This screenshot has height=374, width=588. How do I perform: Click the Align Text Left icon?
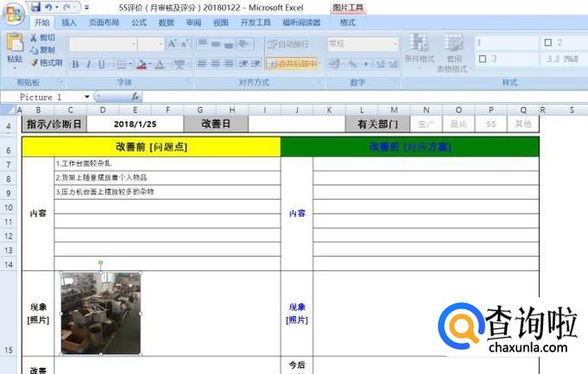coord(202,64)
